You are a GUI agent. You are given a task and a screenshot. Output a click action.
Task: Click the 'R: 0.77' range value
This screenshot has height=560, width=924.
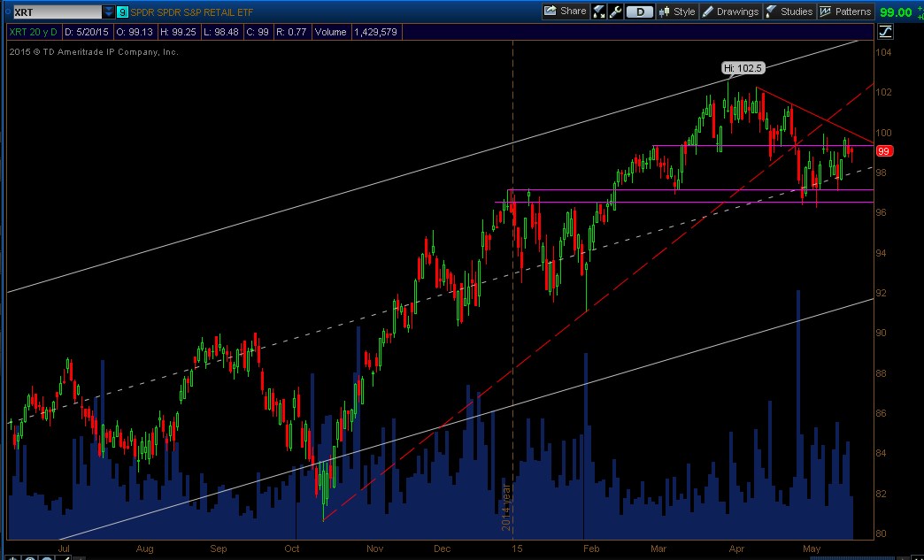coord(292,32)
